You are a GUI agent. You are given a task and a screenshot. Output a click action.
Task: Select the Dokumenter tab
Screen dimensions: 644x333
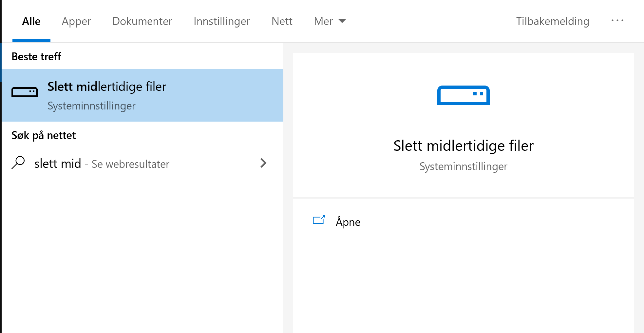point(142,21)
